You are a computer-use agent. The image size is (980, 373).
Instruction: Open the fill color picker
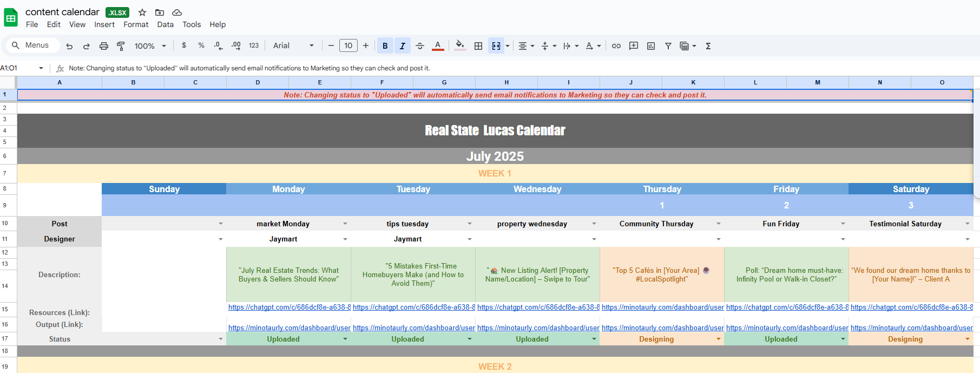click(x=460, y=45)
